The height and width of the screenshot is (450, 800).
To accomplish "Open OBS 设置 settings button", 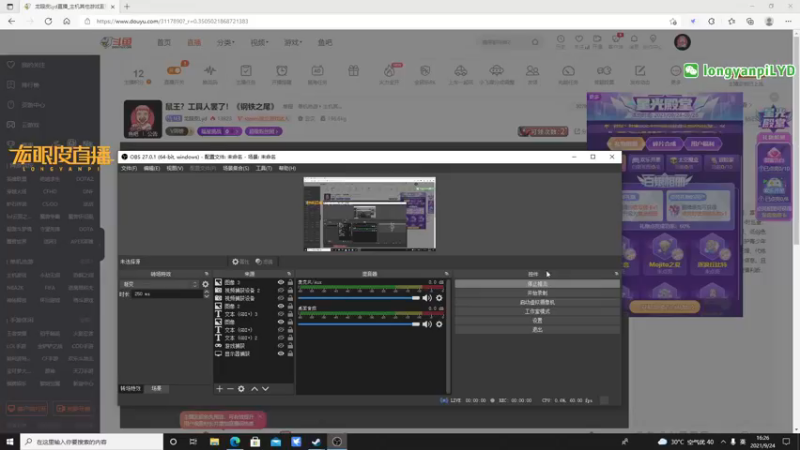I will [x=537, y=320].
